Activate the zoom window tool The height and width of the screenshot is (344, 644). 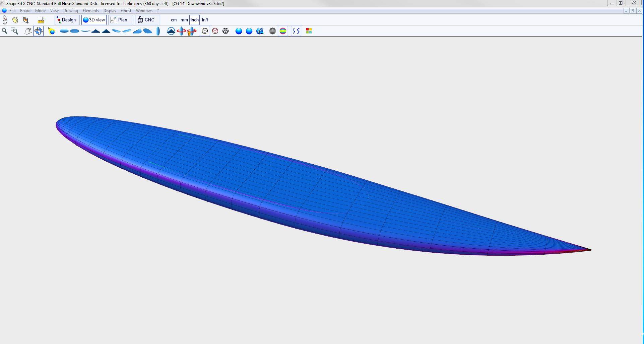(14, 31)
